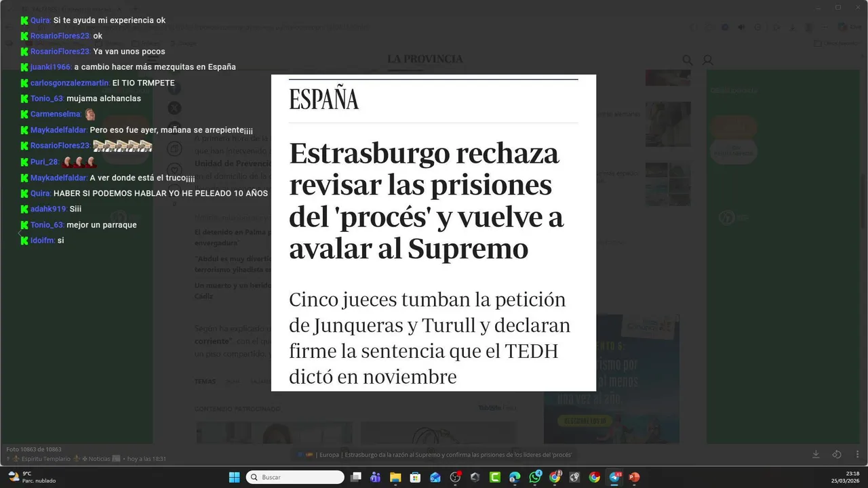The height and width of the screenshot is (488, 868).
Task: Click the message 'Si te ayuda mi experiencia ok'
Action: point(109,20)
